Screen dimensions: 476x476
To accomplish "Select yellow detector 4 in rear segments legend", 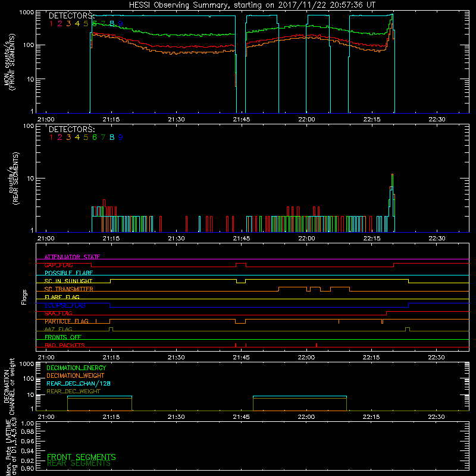I will coord(77,137).
